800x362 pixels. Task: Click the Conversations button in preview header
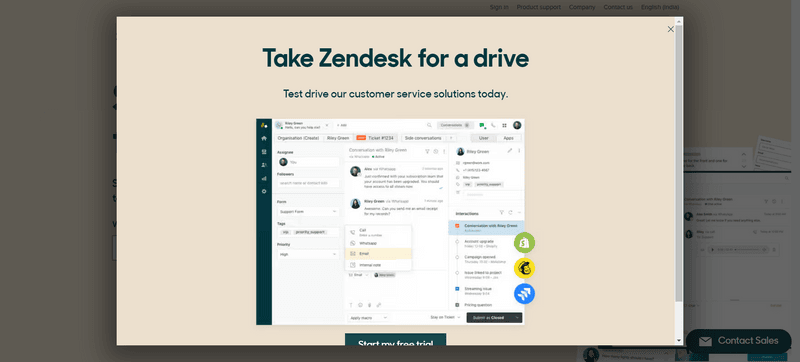tap(455, 125)
